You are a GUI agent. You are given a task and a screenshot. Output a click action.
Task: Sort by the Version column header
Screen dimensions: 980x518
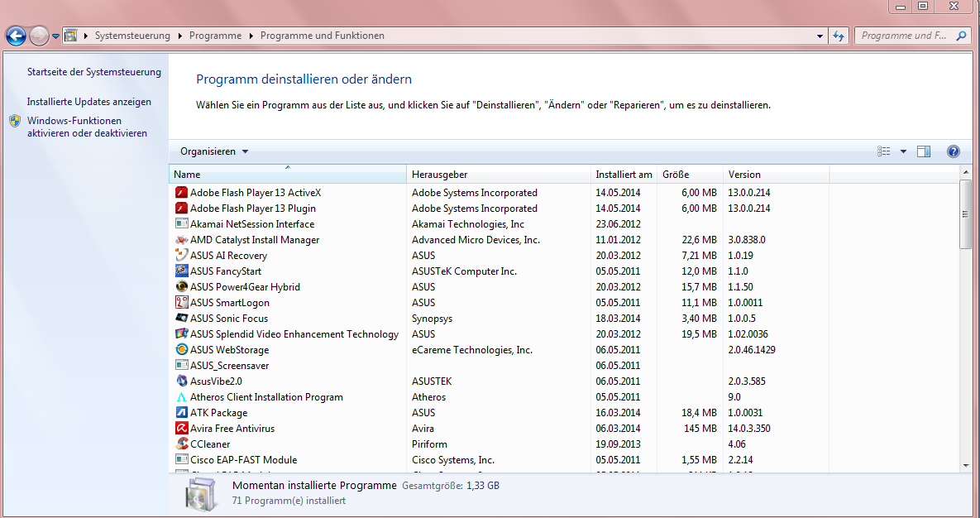776,175
